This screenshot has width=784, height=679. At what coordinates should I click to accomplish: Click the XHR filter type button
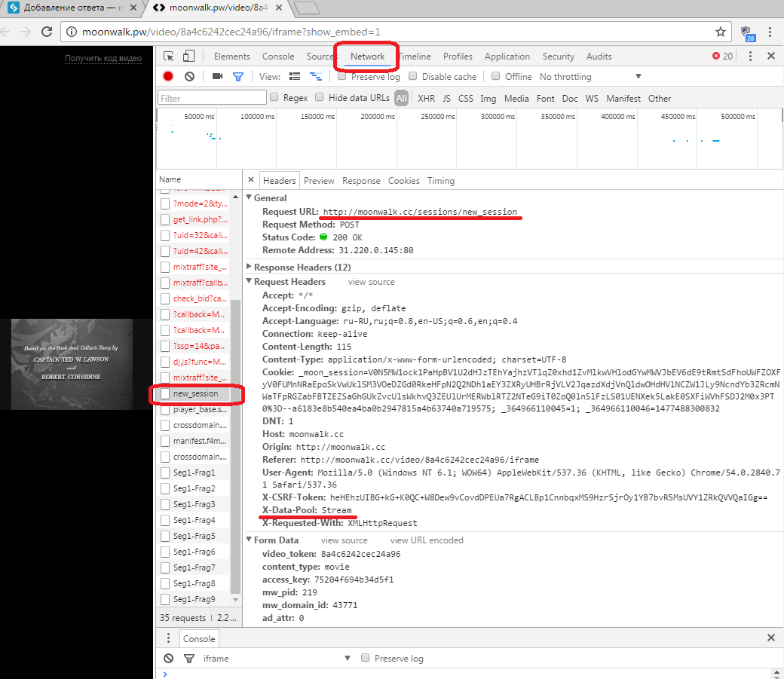(x=426, y=98)
